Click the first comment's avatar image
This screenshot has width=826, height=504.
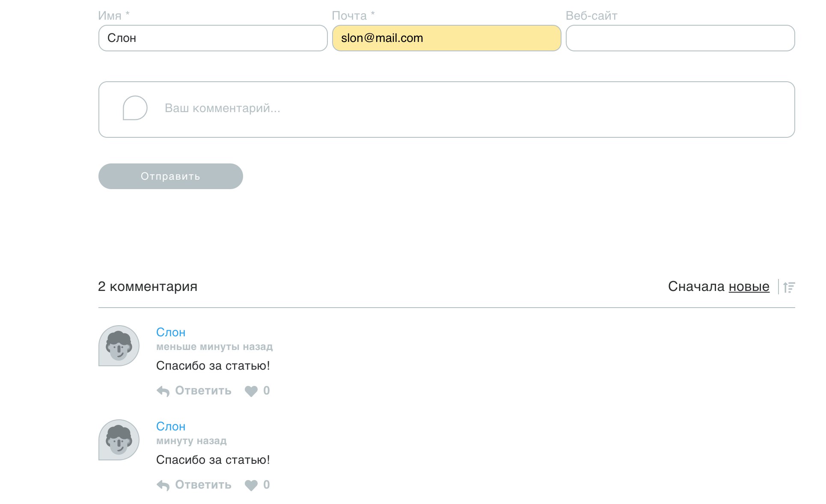(x=119, y=346)
